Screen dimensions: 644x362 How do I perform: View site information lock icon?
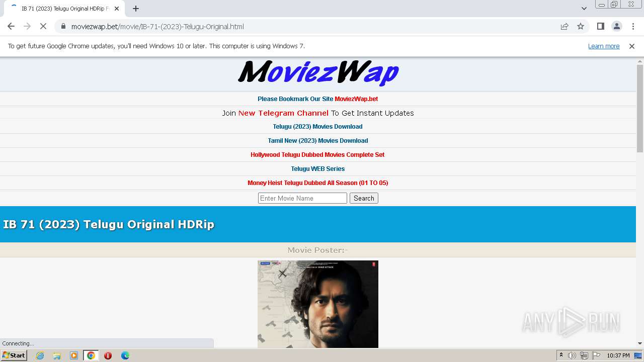point(63,26)
